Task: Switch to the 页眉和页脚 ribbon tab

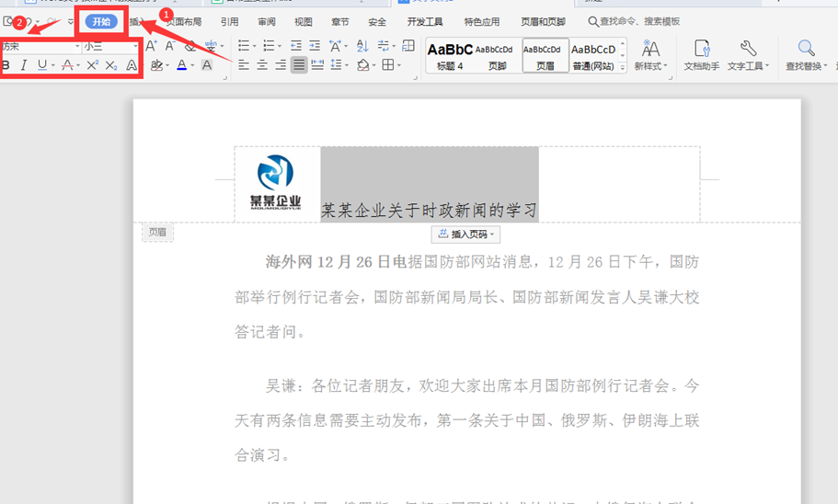Action: pyautogui.click(x=543, y=21)
